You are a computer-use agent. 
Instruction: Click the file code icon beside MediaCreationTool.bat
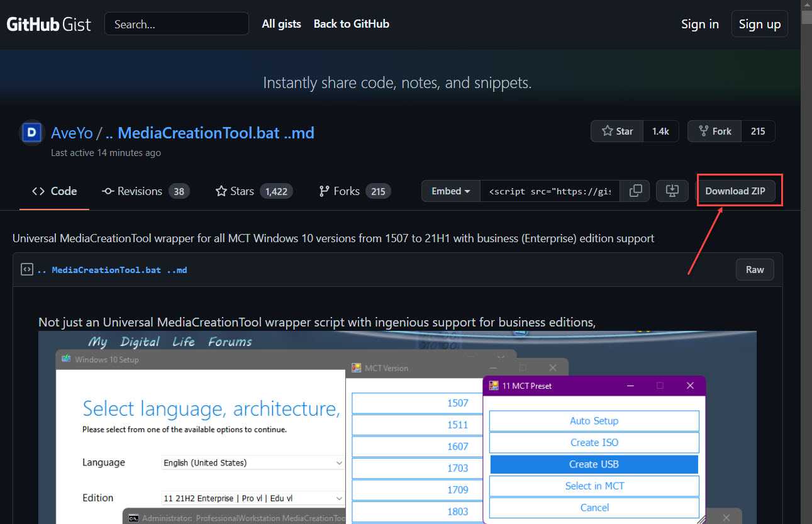(27, 270)
